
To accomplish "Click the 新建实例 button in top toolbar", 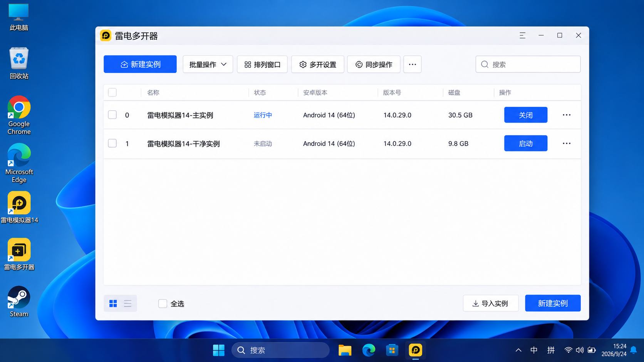I will [140, 64].
